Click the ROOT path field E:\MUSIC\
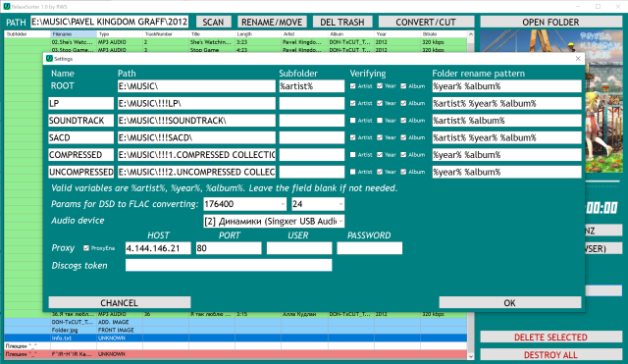Viewport: 628px width, 364px height. pos(196,86)
